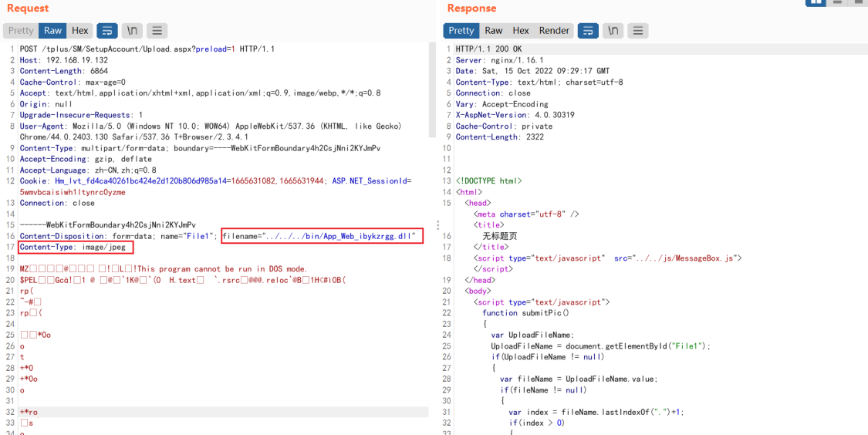Select the Pretty tab in Response panel
This screenshot has width=868, height=435.
[x=461, y=30]
